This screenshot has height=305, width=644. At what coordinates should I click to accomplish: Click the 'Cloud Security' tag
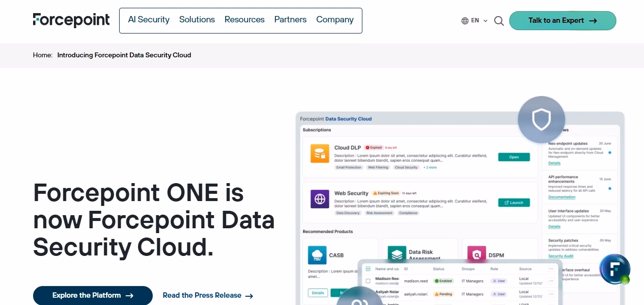pos(406,168)
